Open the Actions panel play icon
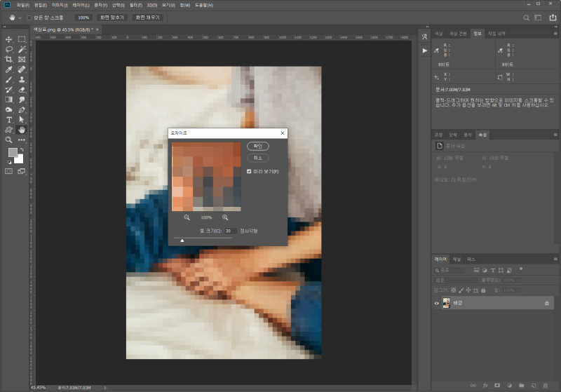The height and width of the screenshot is (392, 561). 424,50
